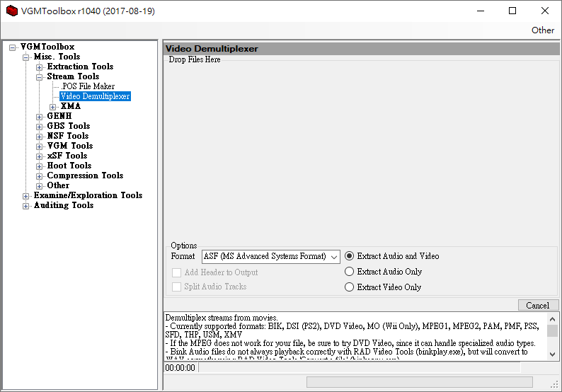The width and height of the screenshot is (562, 392).
Task: Expand the GENH node
Action: tap(40, 117)
